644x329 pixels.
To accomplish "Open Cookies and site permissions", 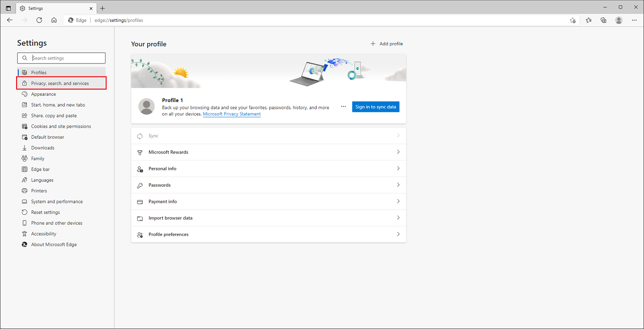I will (x=61, y=126).
